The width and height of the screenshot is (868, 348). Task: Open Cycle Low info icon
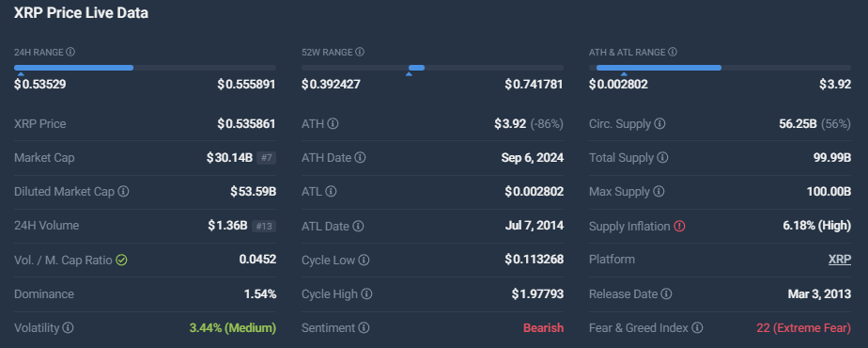pyautogui.click(x=364, y=260)
